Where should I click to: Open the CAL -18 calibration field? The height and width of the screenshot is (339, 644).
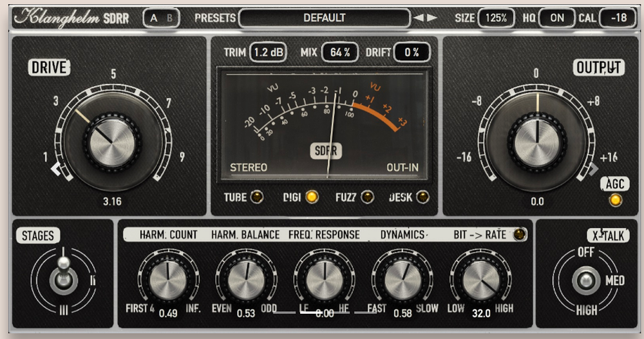[x=618, y=18]
